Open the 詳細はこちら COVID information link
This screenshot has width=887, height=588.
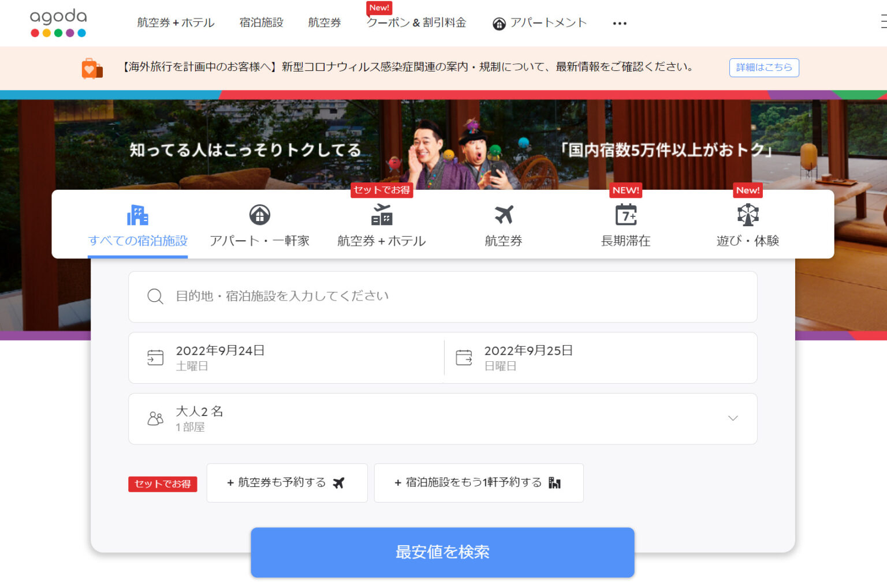(764, 68)
